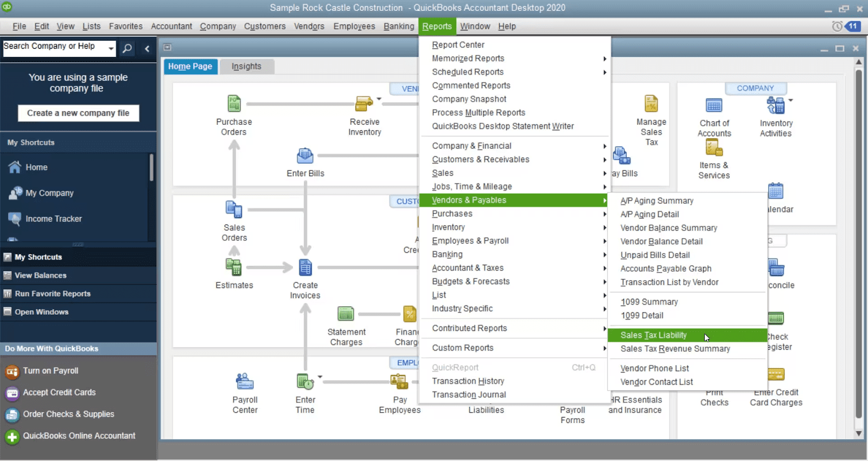868x461 pixels.
Task: Choose A/P Aging Summary from the submenu
Action: pyautogui.click(x=657, y=201)
